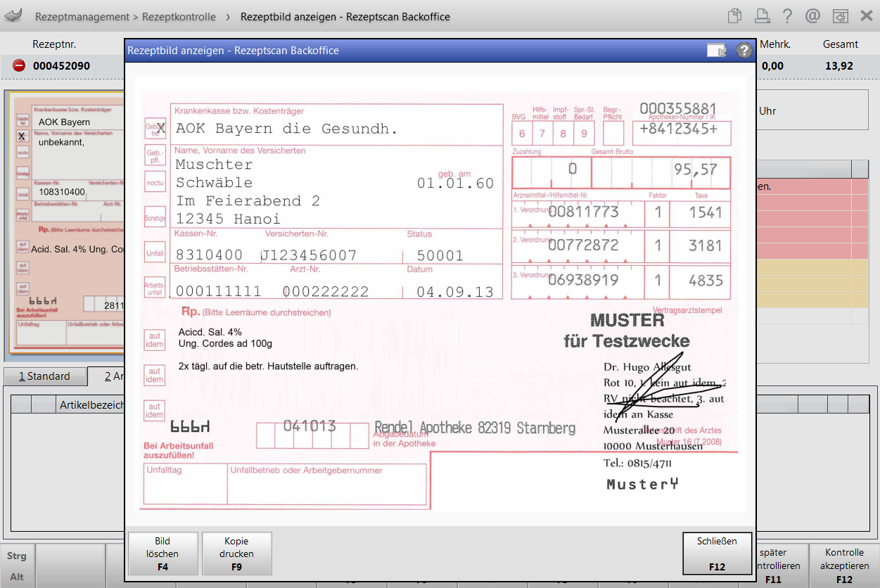Viewport: 880px width, 588px height.
Task: Click the Arbeitsunfall checkbox on the prescription
Action: pyautogui.click(x=155, y=288)
